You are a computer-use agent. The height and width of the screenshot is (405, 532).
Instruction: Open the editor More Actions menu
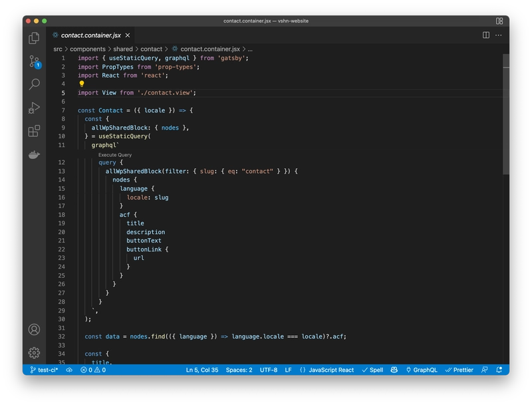(498, 35)
